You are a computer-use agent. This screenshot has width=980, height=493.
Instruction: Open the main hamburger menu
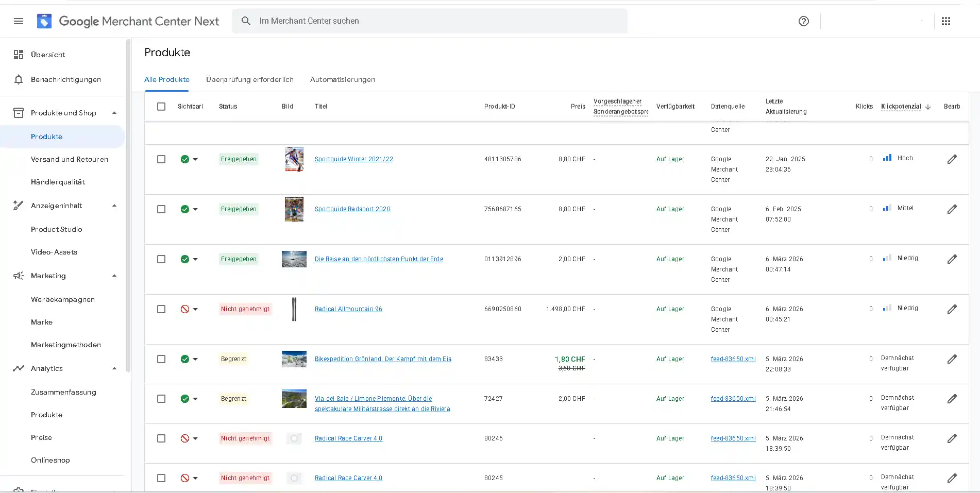19,21
